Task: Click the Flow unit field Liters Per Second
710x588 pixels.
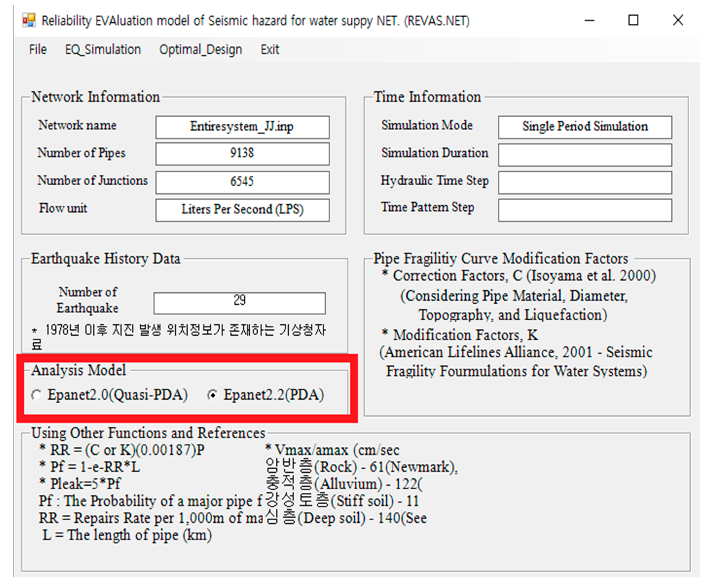Action: click(242, 210)
